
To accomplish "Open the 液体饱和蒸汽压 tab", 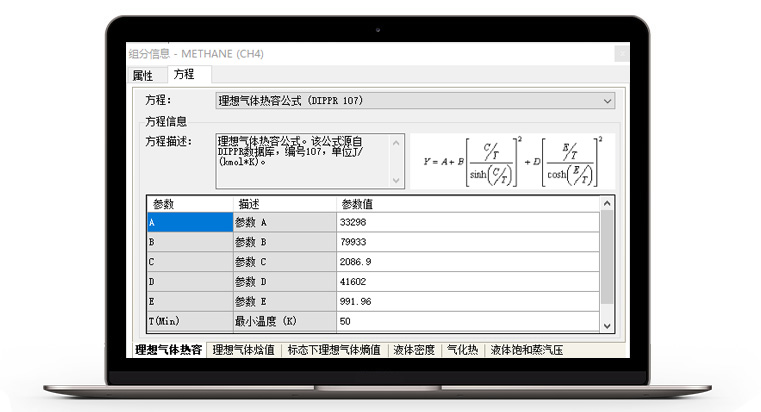I will click(527, 350).
